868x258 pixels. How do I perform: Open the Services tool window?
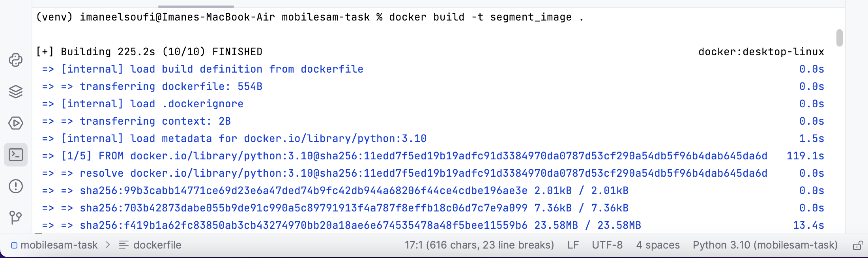16,123
